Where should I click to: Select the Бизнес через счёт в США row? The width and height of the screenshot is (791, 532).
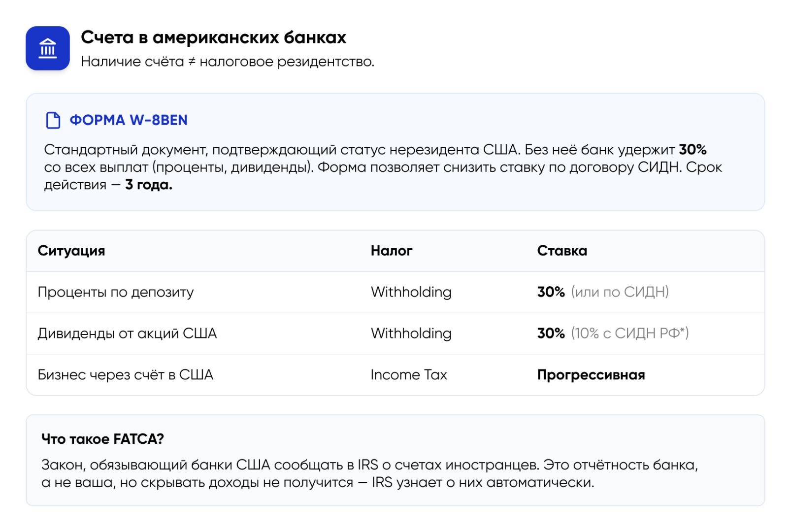126,375
